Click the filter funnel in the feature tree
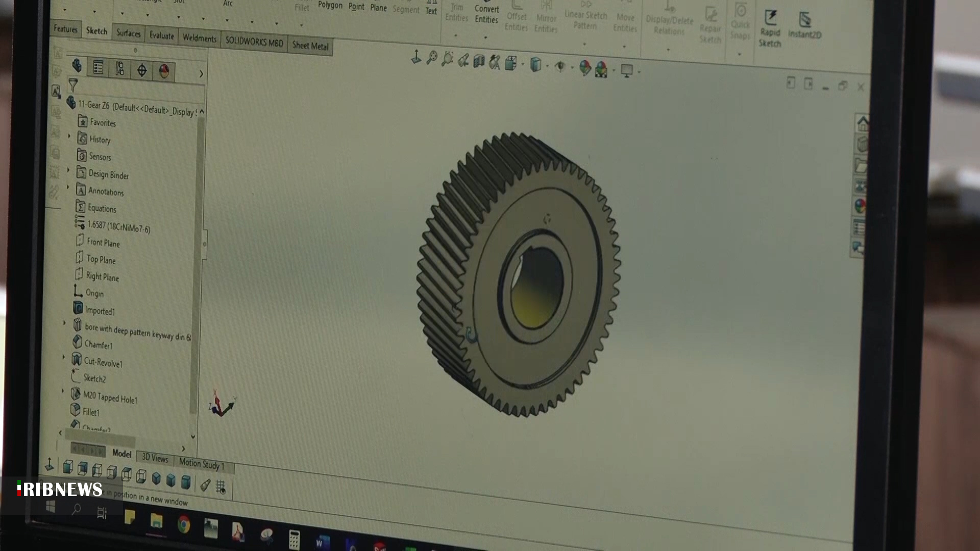The image size is (980, 551). (x=73, y=85)
